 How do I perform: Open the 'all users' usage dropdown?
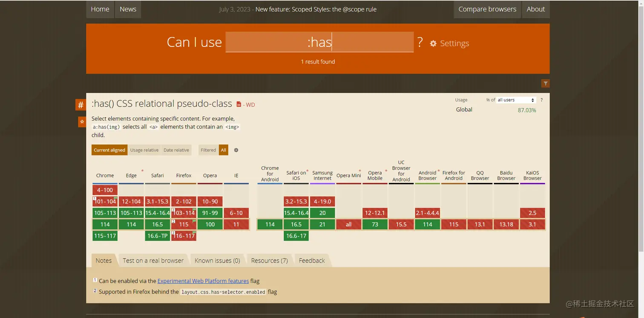pyautogui.click(x=516, y=100)
